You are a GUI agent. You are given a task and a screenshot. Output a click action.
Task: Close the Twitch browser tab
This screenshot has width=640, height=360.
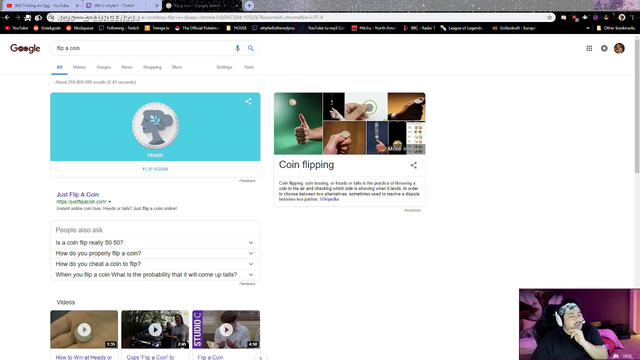pyautogui.click(x=157, y=6)
